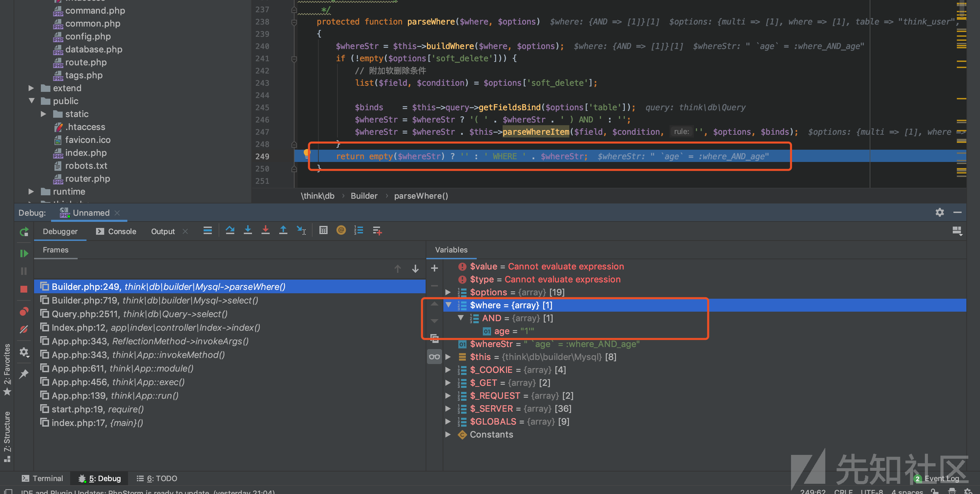The height and width of the screenshot is (494, 980).
Task: Click the Step Out icon
Action: click(283, 230)
